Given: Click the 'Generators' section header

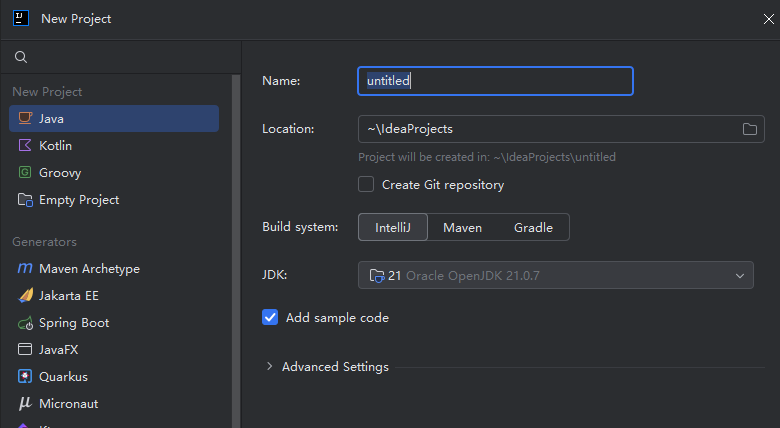Looking at the screenshot, I should pos(44,242).
